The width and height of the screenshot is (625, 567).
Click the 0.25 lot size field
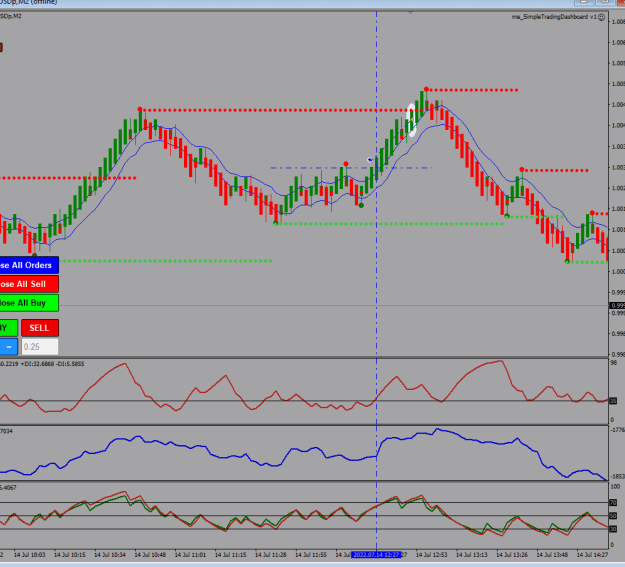(40, 346)
